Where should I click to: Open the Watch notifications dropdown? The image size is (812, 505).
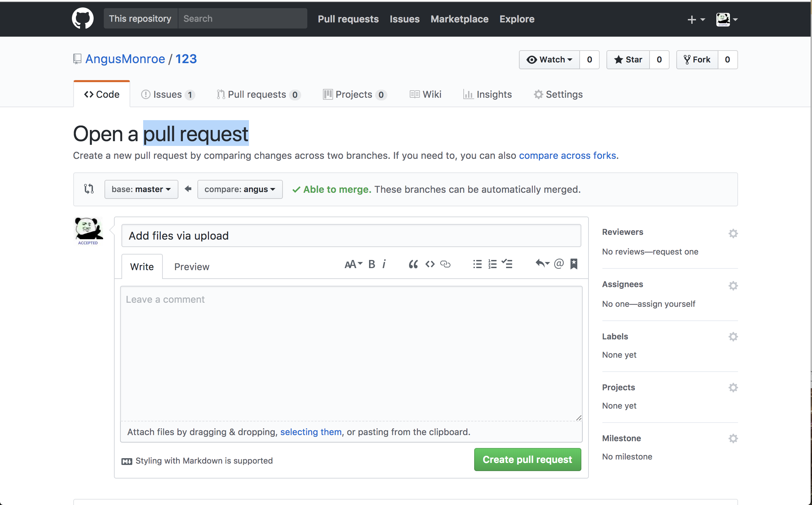[549, 60]
